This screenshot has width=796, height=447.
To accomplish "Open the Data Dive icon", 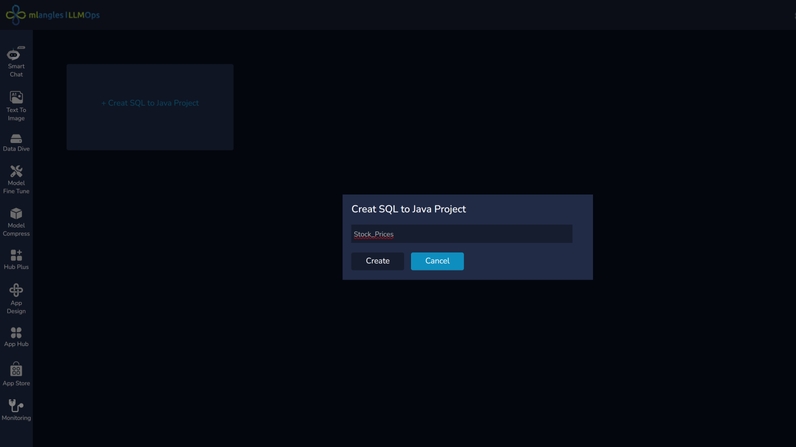I will 16,138.
